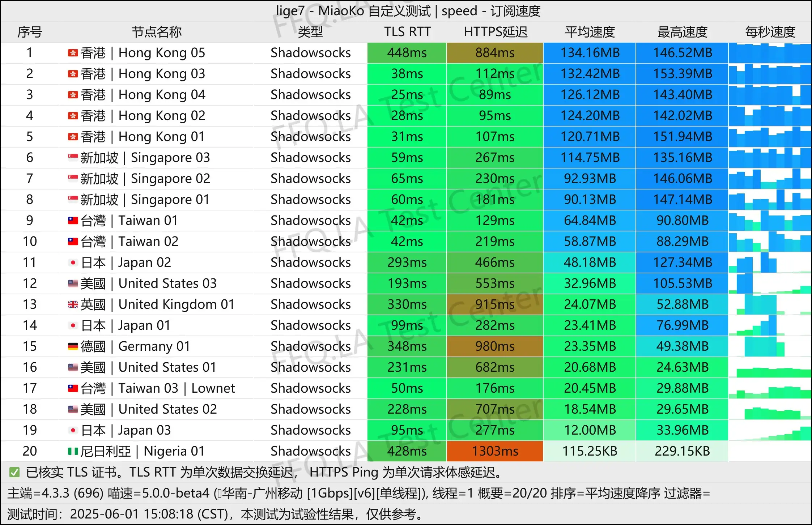
Task: Click the 153.39MB max speed cell
Action: click(x=682, y=74)
